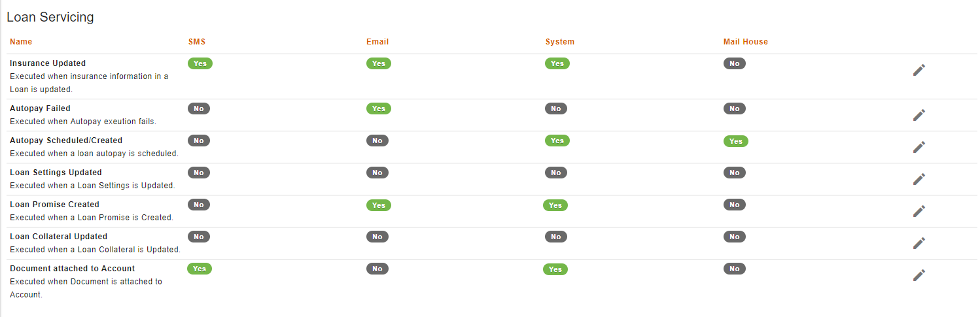Toggle SMS Yes for Document attached to Account
The height and width of the screenshot is (317, 980).
click(x=200, y=269)
